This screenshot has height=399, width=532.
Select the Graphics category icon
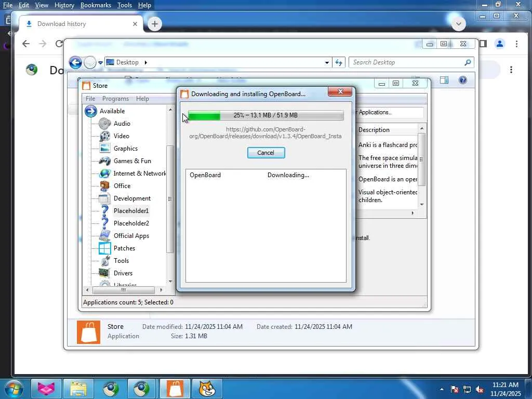point(104,148)
